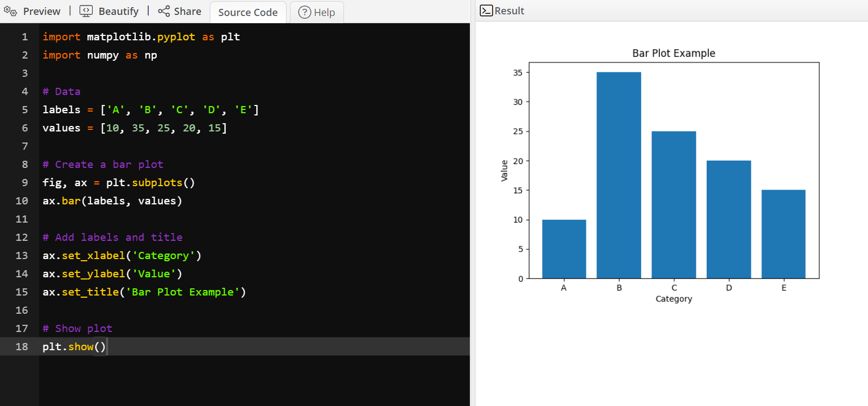
Task: Click '# Add labels and title' comment
Action: (112, 238)
